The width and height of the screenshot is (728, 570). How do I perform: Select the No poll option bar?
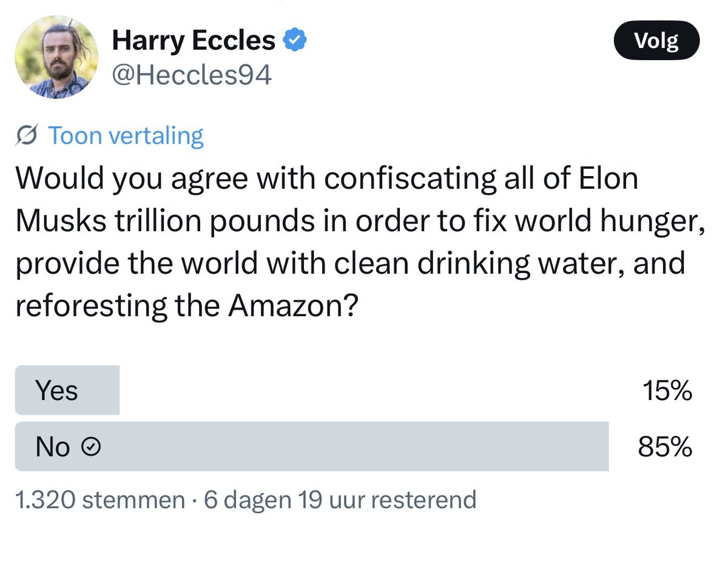tap(353, 447)
